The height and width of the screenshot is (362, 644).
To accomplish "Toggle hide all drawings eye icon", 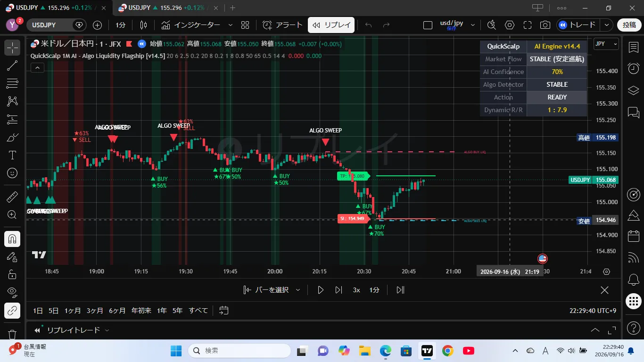I will (12, 293).
